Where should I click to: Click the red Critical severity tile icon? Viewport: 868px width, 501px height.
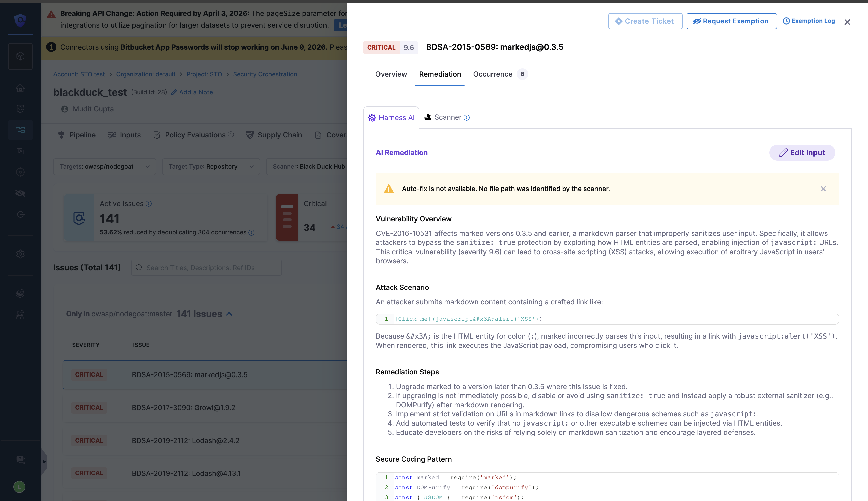coord(287,217)
